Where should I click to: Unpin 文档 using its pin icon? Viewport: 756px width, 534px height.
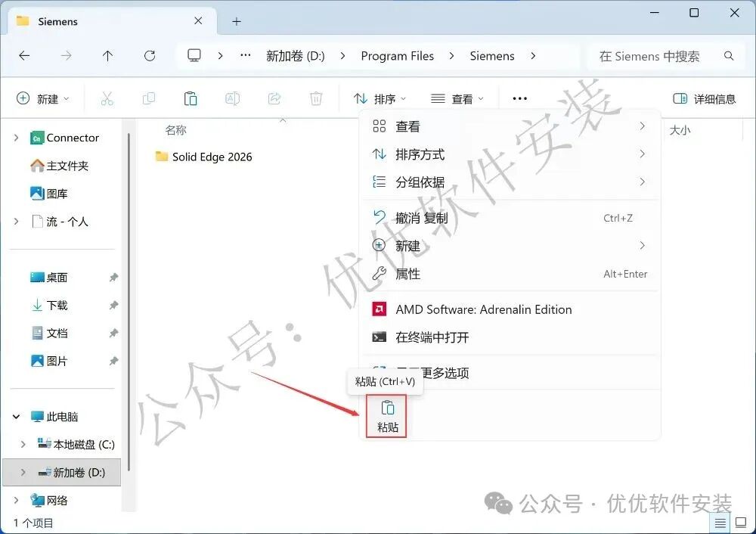(113, 334)
